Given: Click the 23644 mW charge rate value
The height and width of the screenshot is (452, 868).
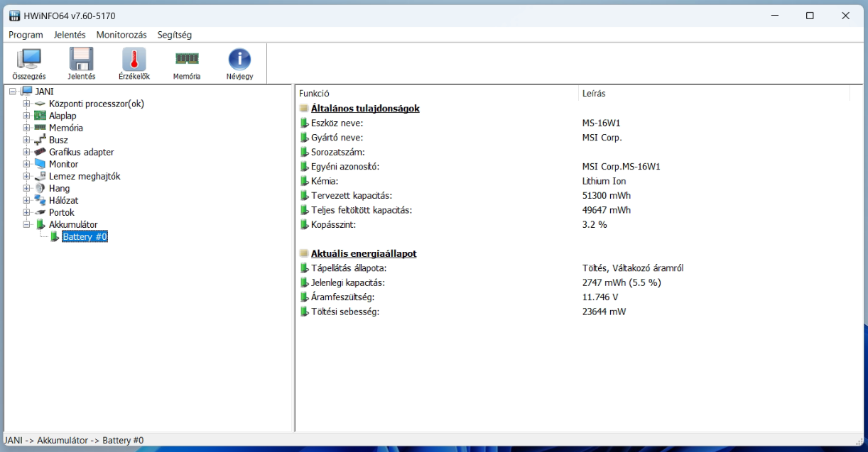Looking at the screenshot, I should click(x=604, y=312).
